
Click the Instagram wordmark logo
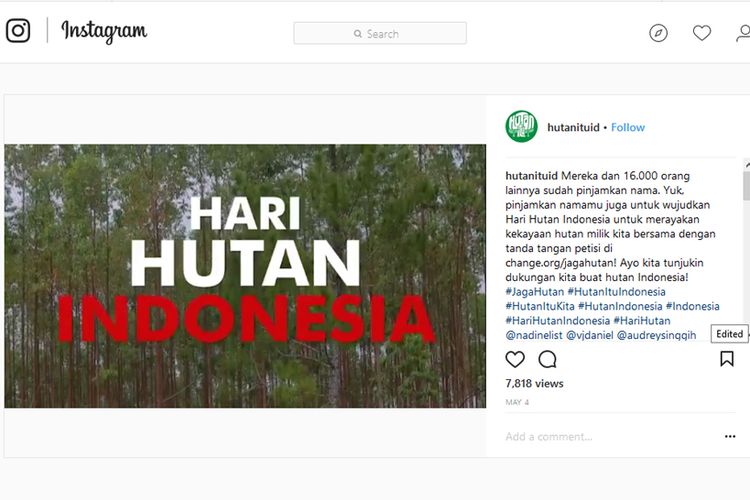point(104,32)
